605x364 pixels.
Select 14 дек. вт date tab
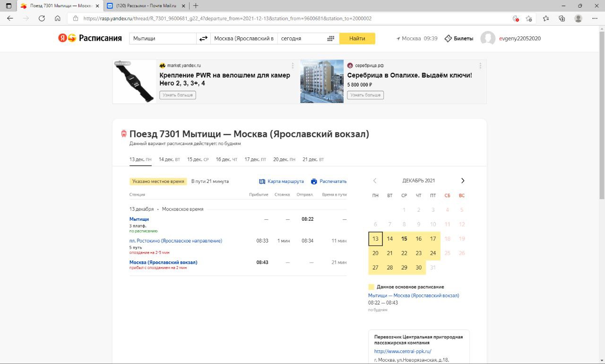(169, 160)
